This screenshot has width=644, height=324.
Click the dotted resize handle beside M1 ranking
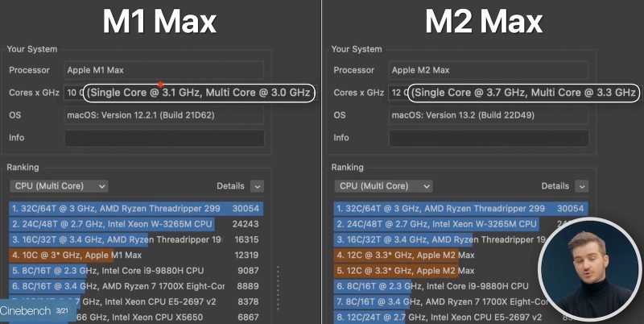coord(278,288)
